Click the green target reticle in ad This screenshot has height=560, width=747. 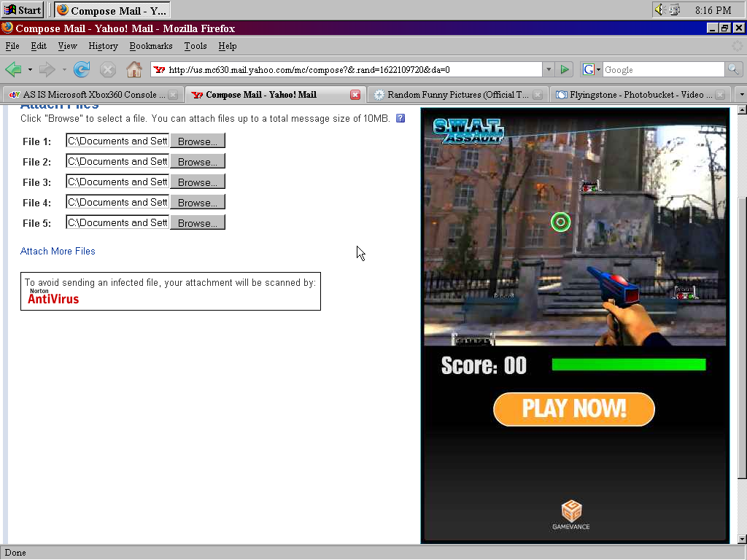coord(561,222)
